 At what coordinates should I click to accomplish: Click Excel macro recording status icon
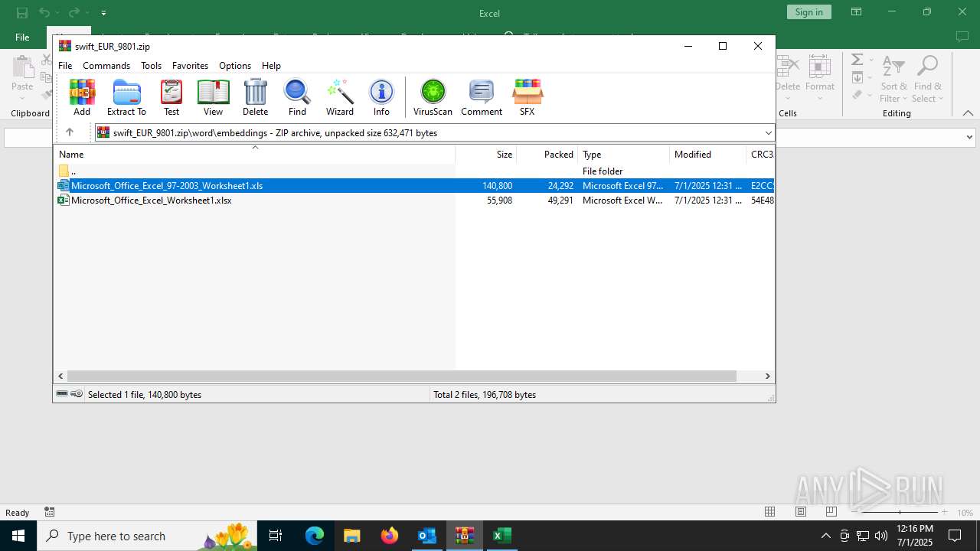pos(50,512)
